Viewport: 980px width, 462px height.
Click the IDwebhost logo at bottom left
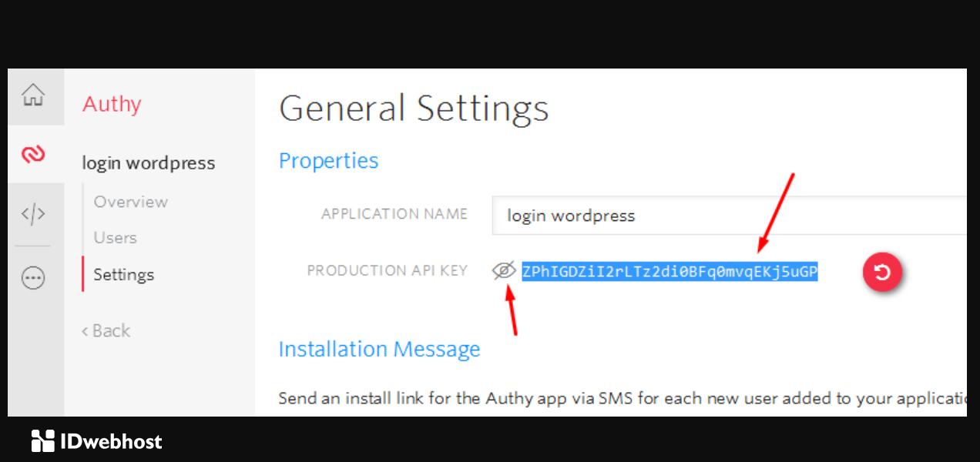pyautogui.click(x=96, y=440)
